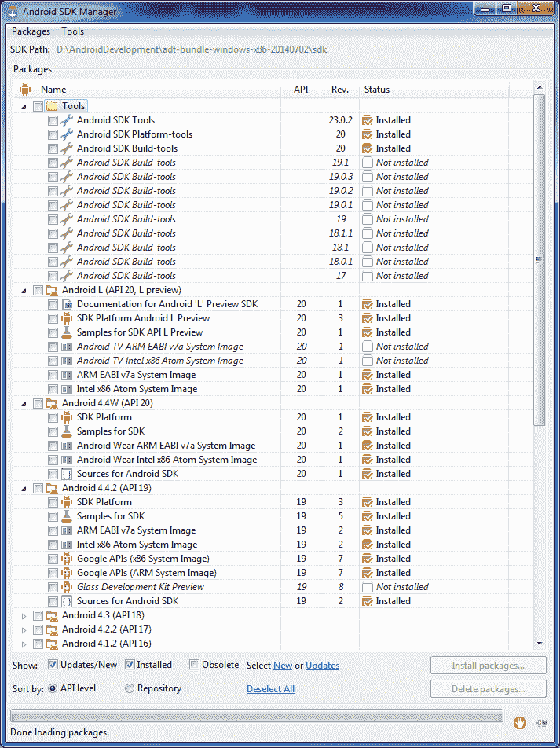Click the Android 4.4W (API 20) folder icon
The width and height of the screenshot is (560, 748).
point(52,403)
